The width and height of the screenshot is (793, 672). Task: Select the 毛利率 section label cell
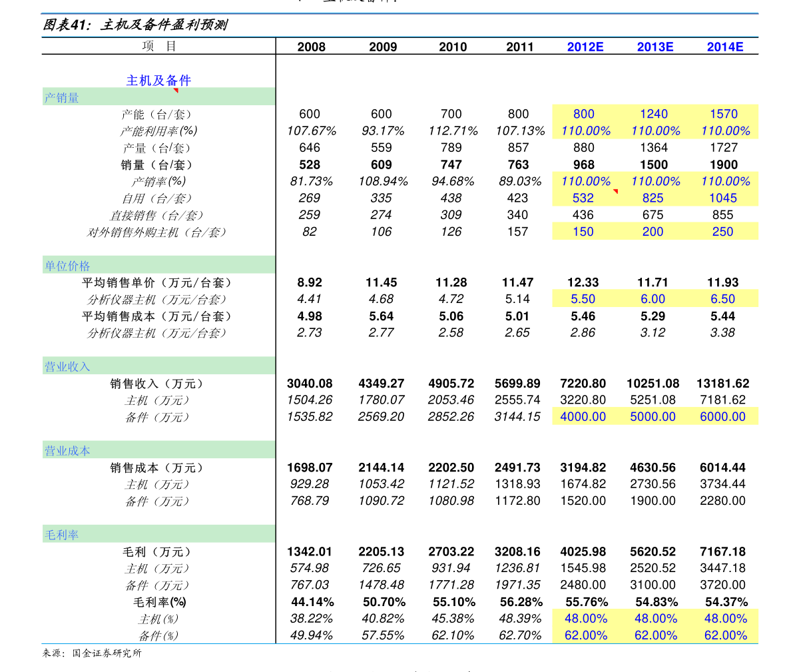[x=158, y=534]
